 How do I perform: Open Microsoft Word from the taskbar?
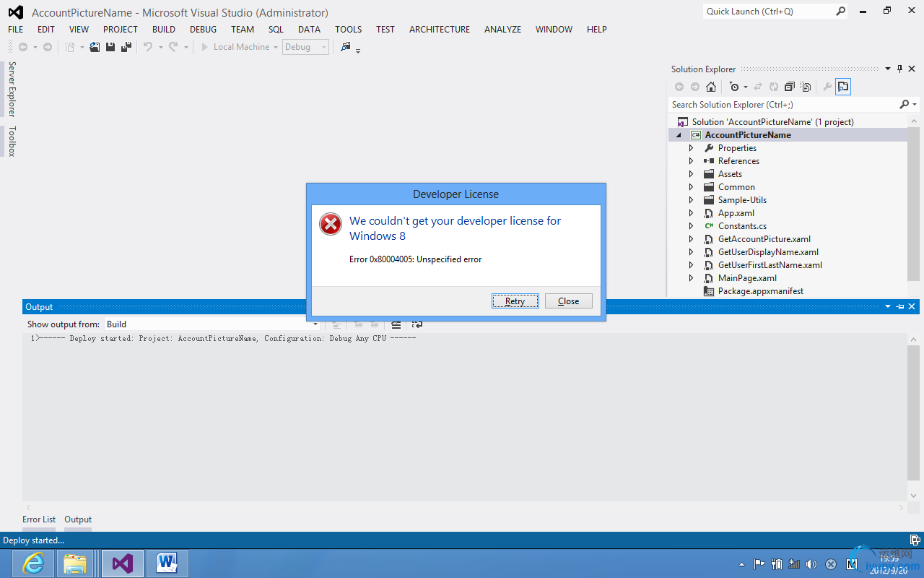pos(167,563)
